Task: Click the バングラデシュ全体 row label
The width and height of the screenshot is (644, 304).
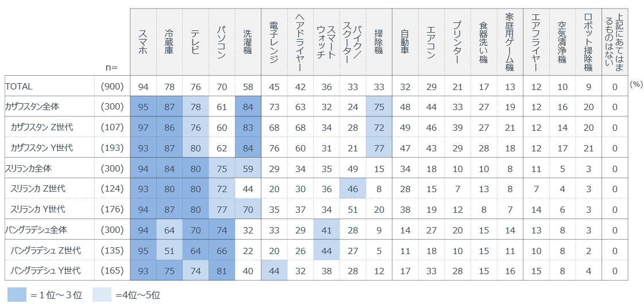Action: [x=36, y=229]
